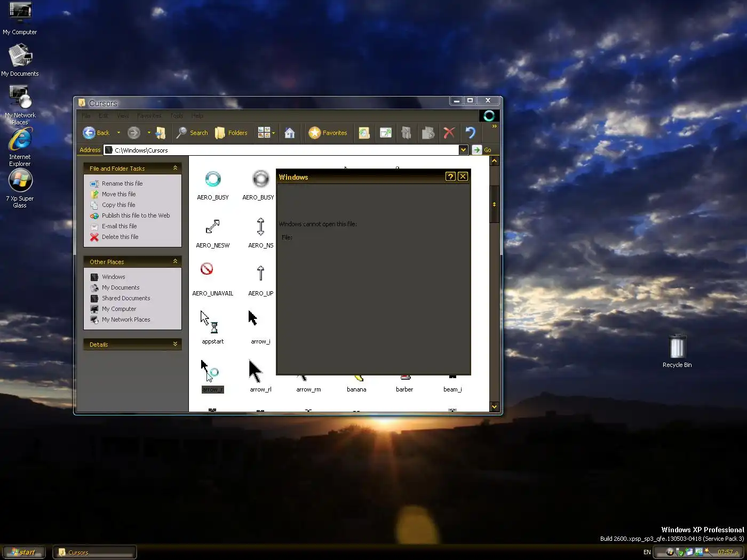This screenshot has width=747, height=560.
Task: Open the Start menu
Action: [x=23, y=552]
